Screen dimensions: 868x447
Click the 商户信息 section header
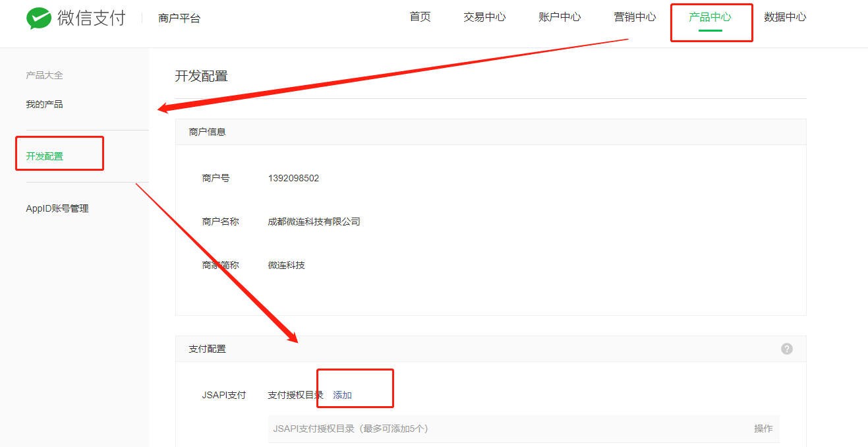click(208, 132)
